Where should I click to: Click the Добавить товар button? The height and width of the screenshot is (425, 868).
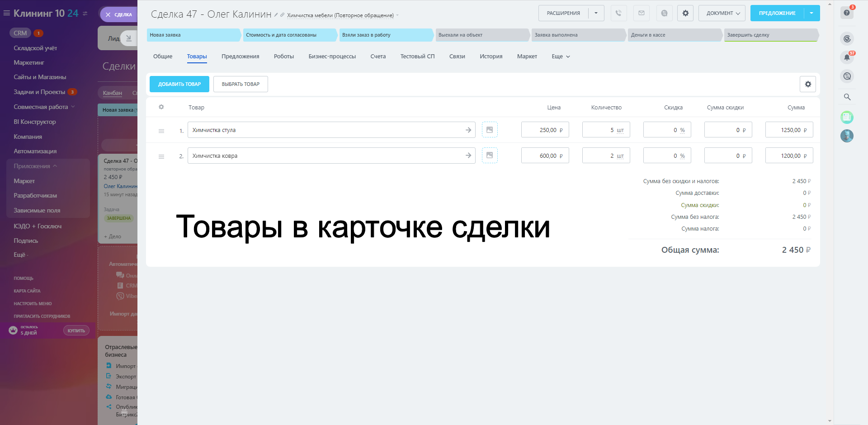pos(179,84)
